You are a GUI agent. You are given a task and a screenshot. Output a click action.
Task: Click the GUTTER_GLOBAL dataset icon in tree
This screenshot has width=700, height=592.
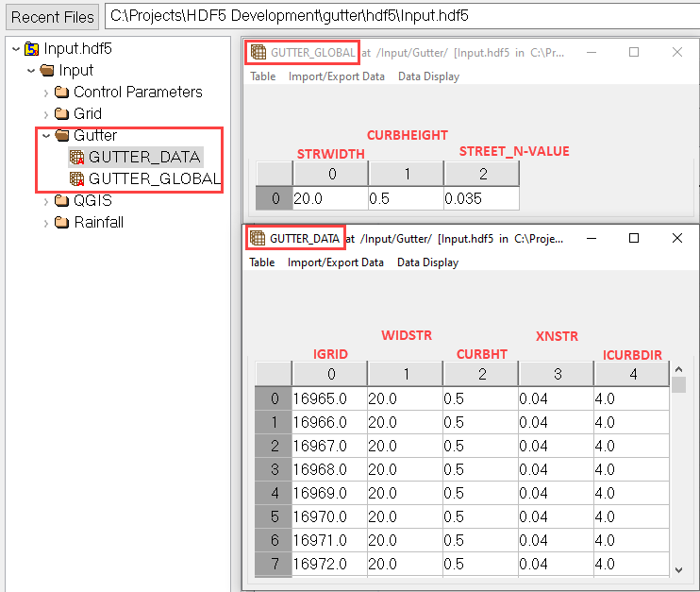(77, 178)
